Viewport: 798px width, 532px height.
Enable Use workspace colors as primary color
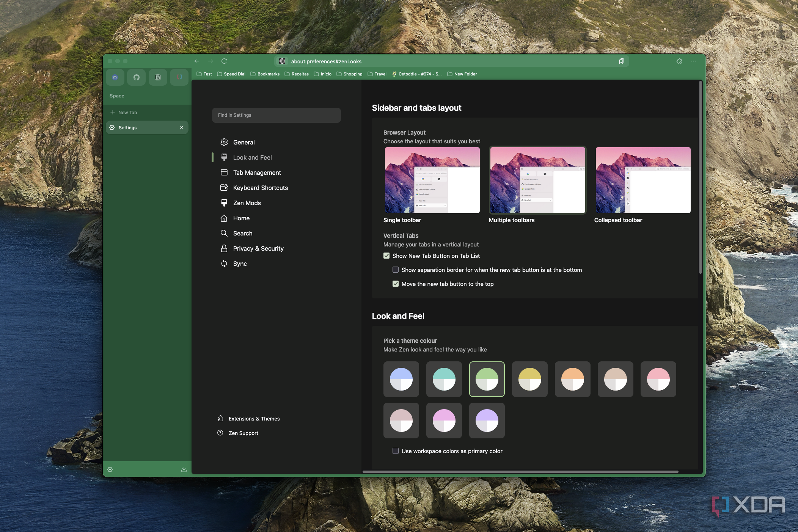point(396,451)
